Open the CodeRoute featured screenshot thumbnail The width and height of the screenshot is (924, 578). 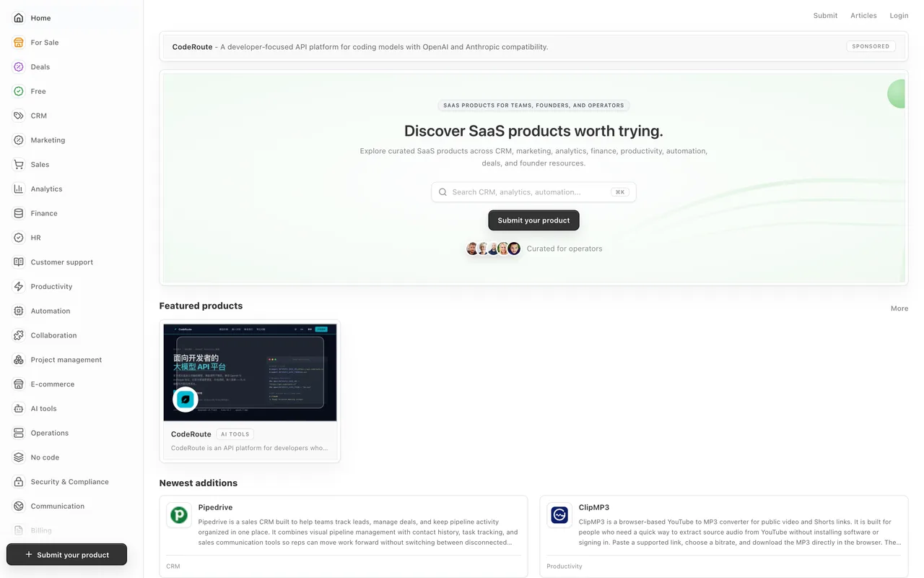tap(250, 372)
